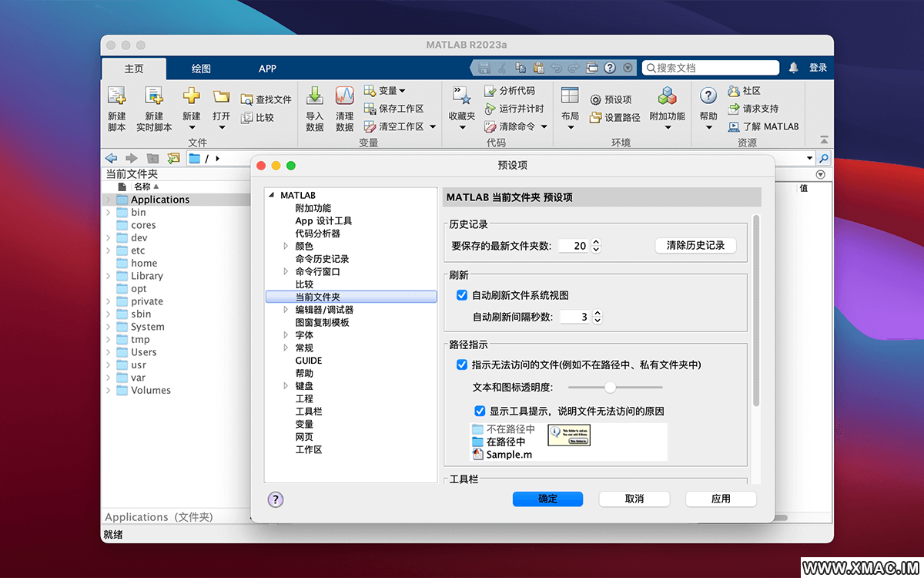Open 查找文件 (Find Files) in ribbon

click(x=266, y=99)
